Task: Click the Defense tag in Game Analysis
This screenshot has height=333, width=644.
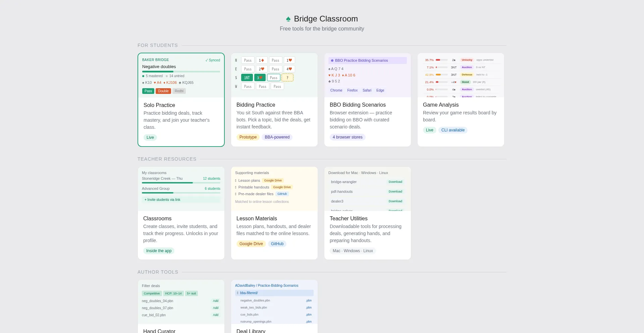Action: [x=467, y=74]
